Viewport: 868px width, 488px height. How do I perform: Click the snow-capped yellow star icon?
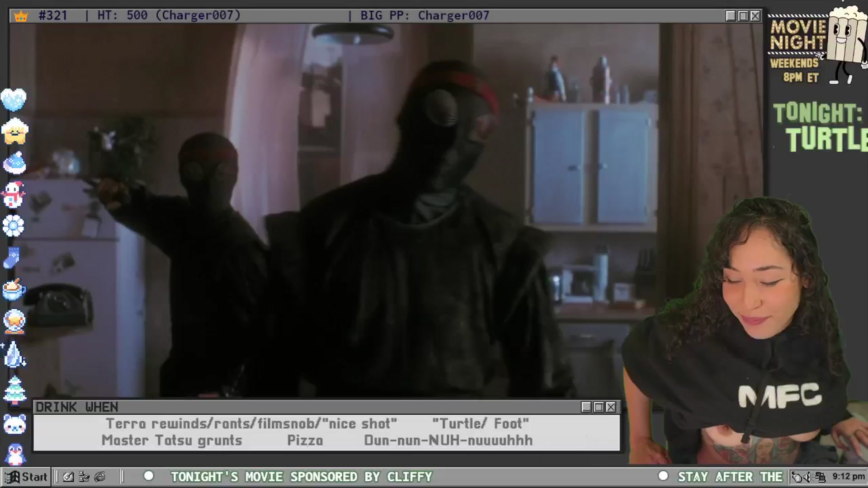(x=14, y=131)
